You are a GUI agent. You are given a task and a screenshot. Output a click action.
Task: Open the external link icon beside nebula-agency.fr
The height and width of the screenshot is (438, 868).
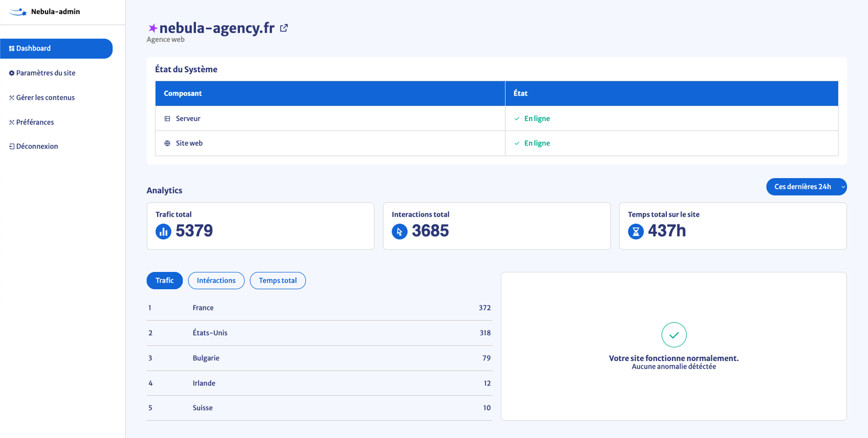284,28
